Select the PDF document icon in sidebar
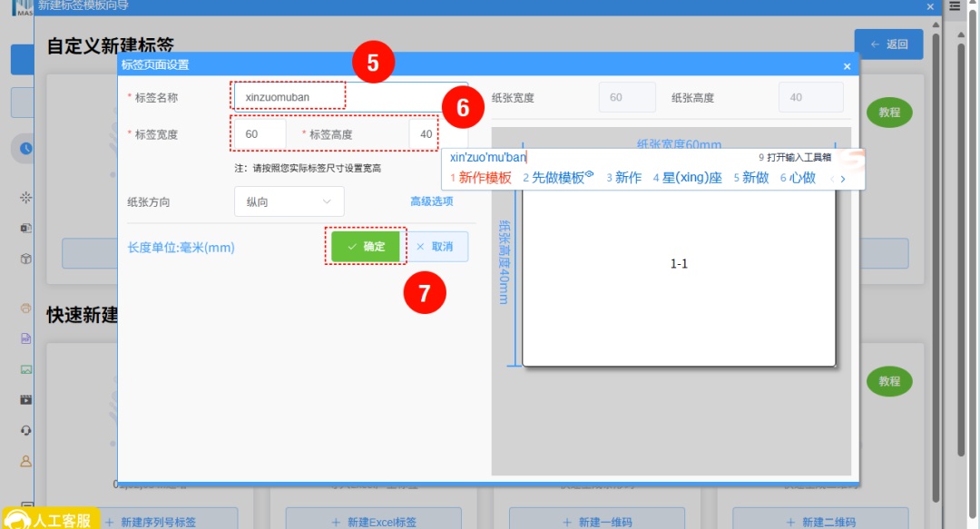 tap(25, 338)
